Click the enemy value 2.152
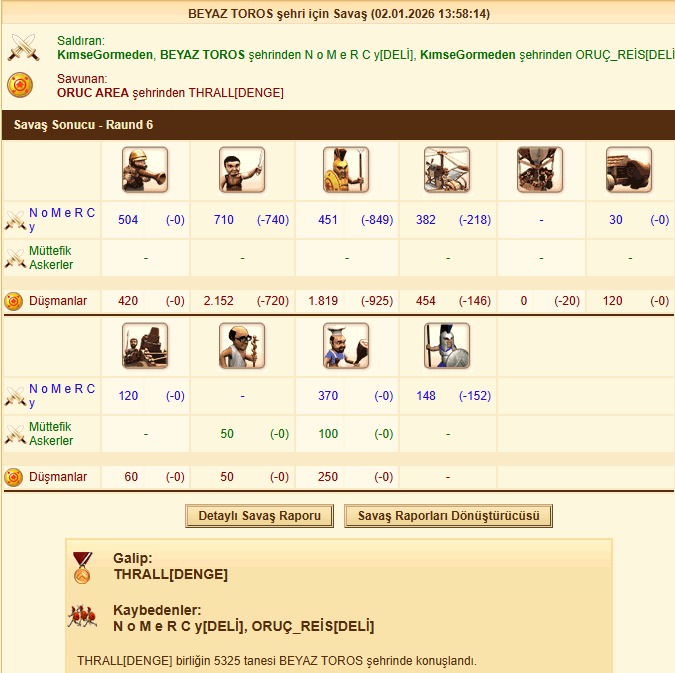The image size is (675, 673). coord(219,301)
